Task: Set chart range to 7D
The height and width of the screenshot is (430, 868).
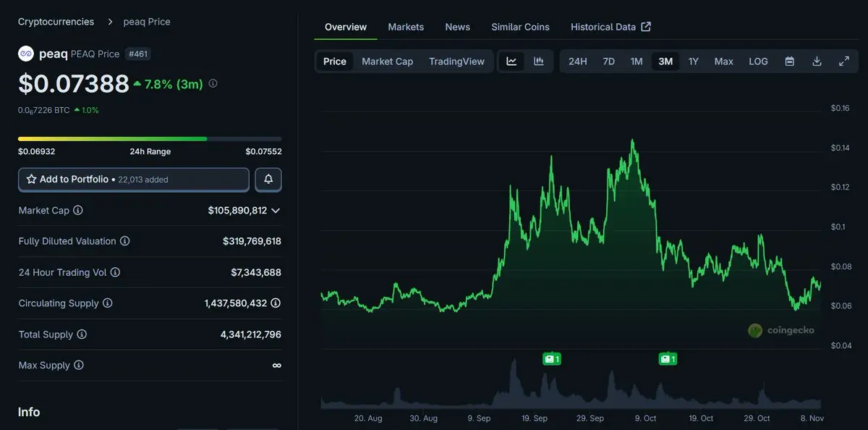Action: tap(609, 62)
